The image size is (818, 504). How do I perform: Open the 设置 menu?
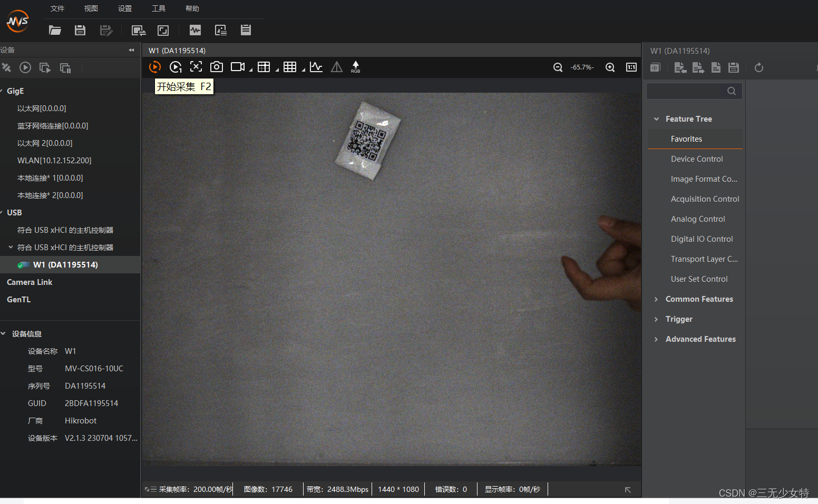click(x=125, y=8)
